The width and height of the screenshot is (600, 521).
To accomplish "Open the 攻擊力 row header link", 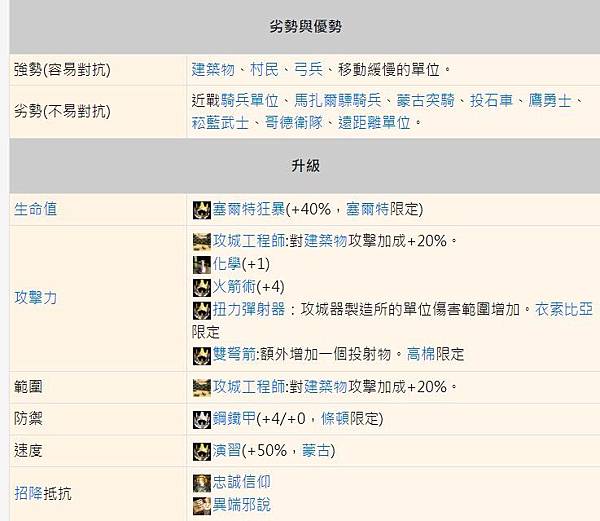I will point(35,298).
